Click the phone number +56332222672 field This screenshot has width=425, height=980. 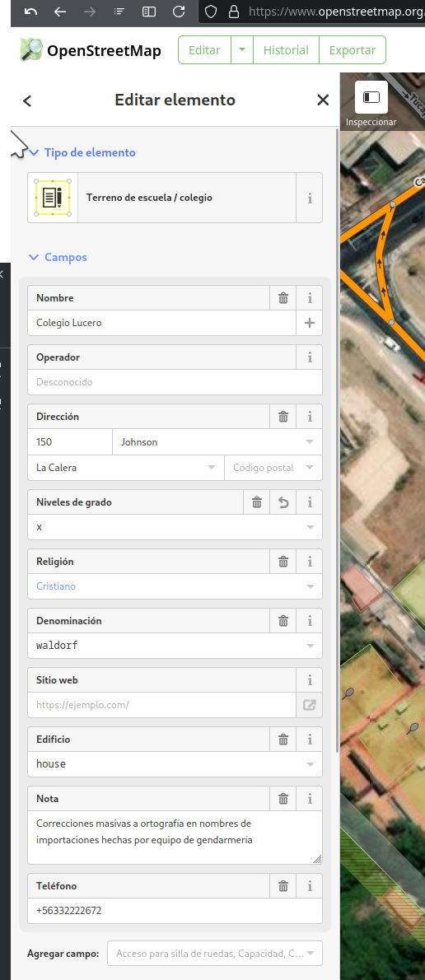pyautogui.click(x=175, y=911)
